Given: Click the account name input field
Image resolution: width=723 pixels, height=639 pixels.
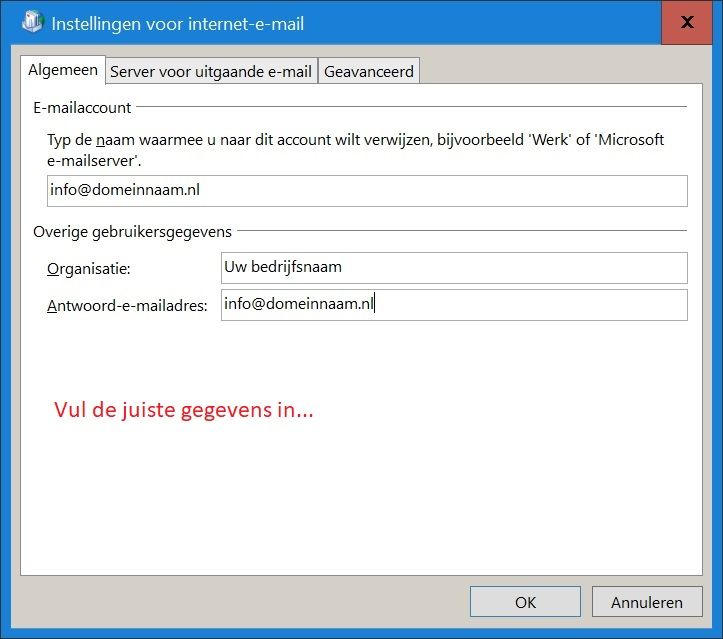Looking at the screenshot, I should (367, 191).
